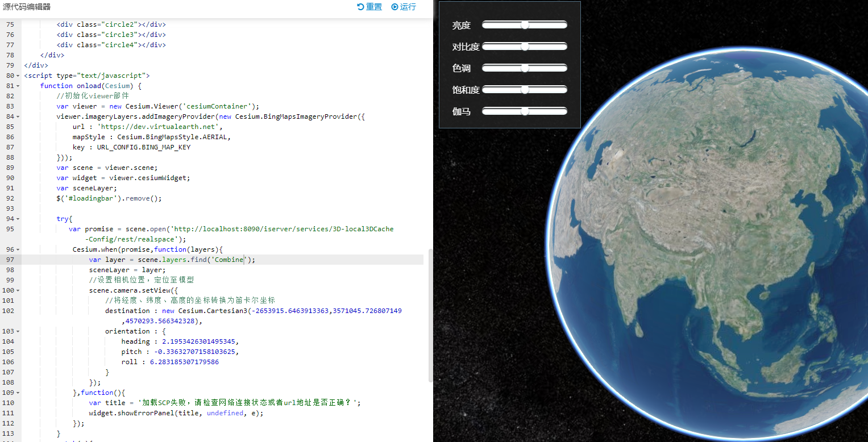Click the 饱和度 saturation slider handle

click(525, 90)
